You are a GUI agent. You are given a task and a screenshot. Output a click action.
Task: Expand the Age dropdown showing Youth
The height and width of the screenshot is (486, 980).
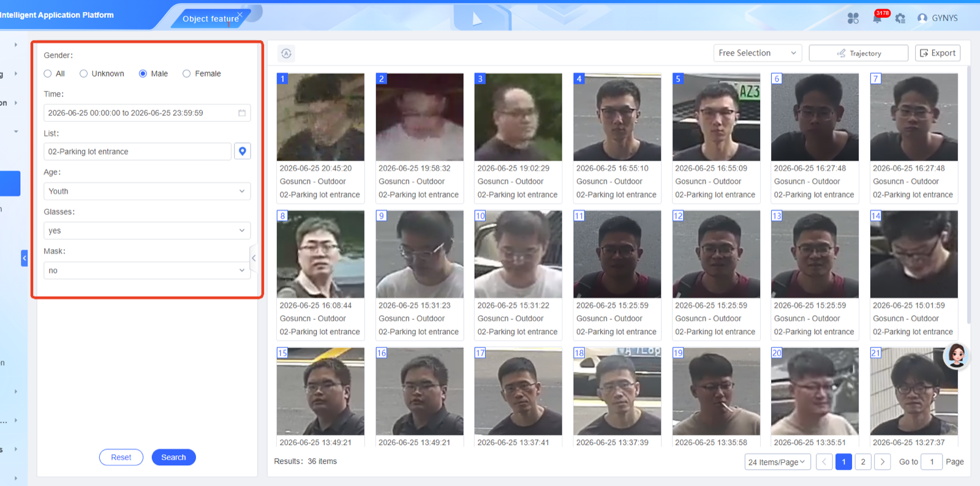(147, 191)
